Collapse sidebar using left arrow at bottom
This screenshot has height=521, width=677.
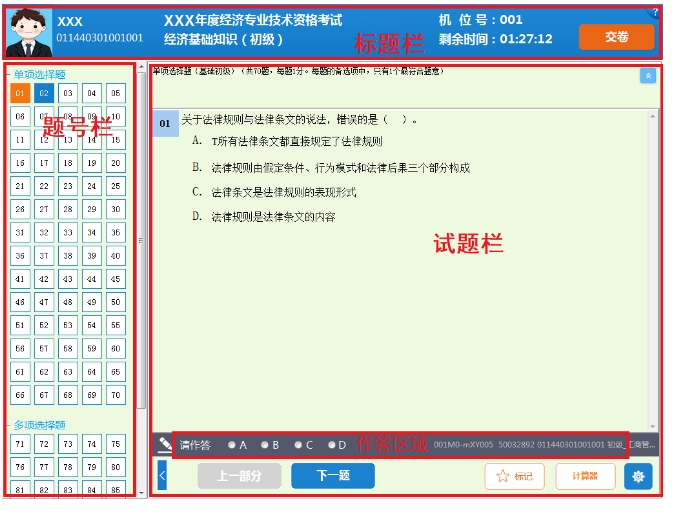162,476
